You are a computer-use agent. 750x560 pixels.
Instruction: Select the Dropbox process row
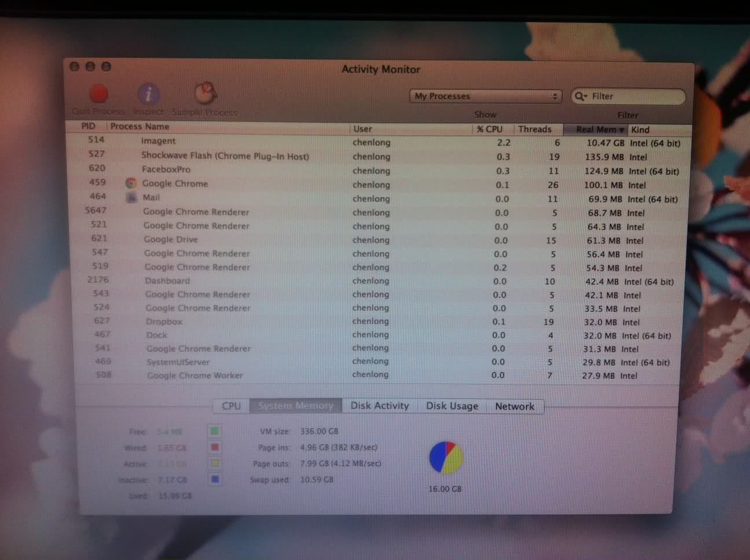378,322
